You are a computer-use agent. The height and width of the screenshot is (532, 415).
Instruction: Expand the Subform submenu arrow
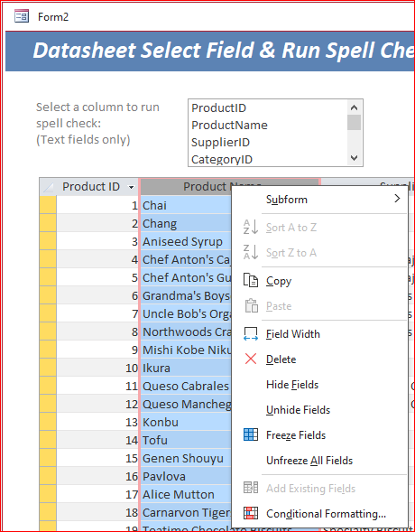point(397,199)
